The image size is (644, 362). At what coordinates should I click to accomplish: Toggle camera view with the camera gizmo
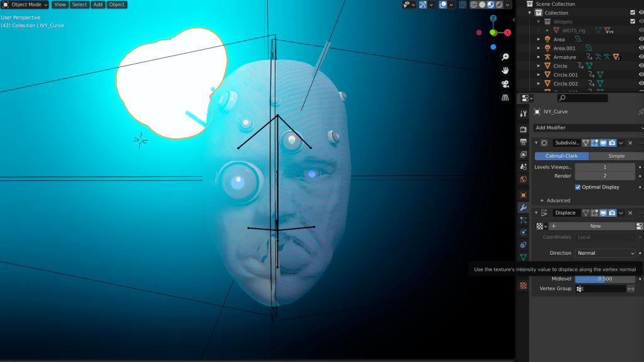(505, 84)
